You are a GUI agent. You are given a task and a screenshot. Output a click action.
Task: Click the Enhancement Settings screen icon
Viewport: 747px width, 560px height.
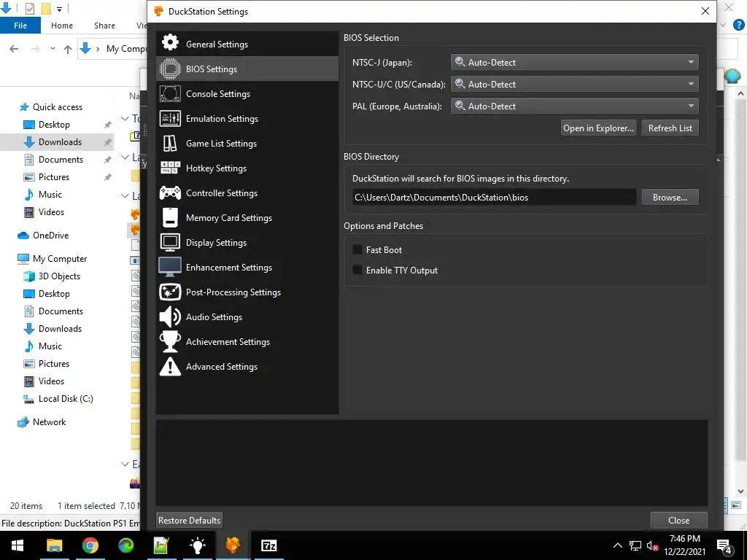[170, 267]
